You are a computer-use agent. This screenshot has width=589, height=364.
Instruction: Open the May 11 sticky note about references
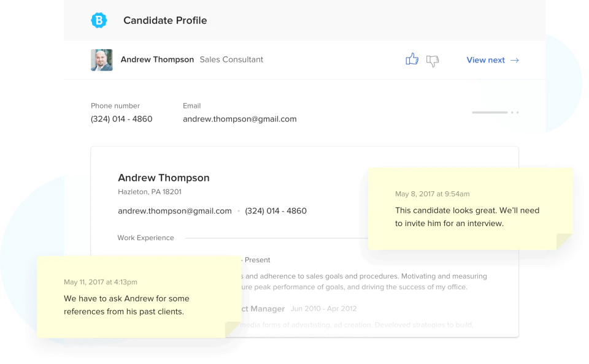(x=139, y=297)
